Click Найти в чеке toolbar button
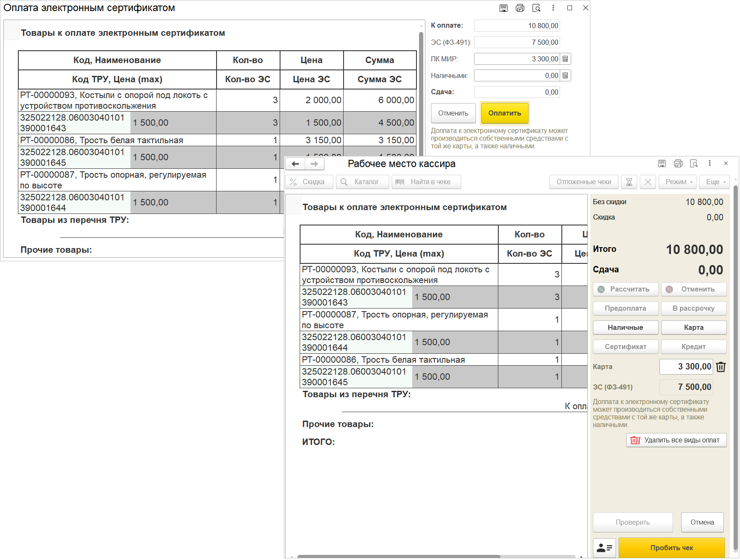 click(426, 182)
